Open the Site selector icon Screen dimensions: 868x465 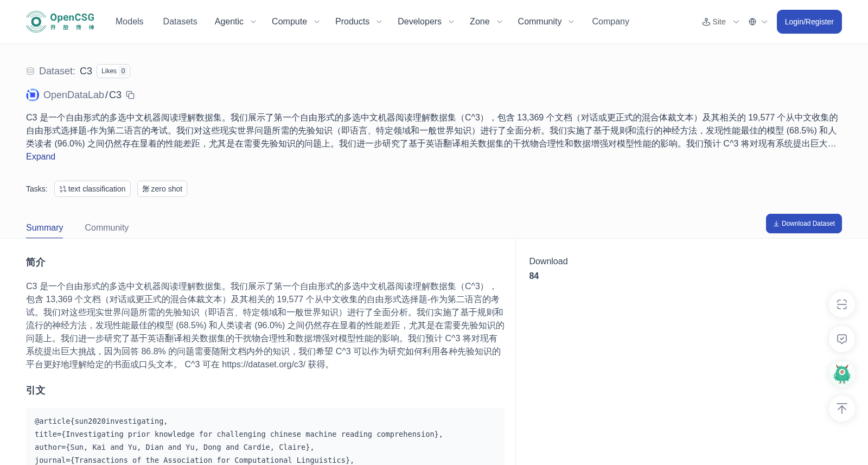(x=706, y=22)
